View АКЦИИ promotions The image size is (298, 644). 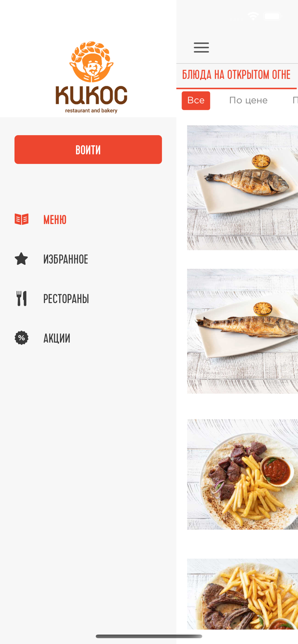[56, 338]
